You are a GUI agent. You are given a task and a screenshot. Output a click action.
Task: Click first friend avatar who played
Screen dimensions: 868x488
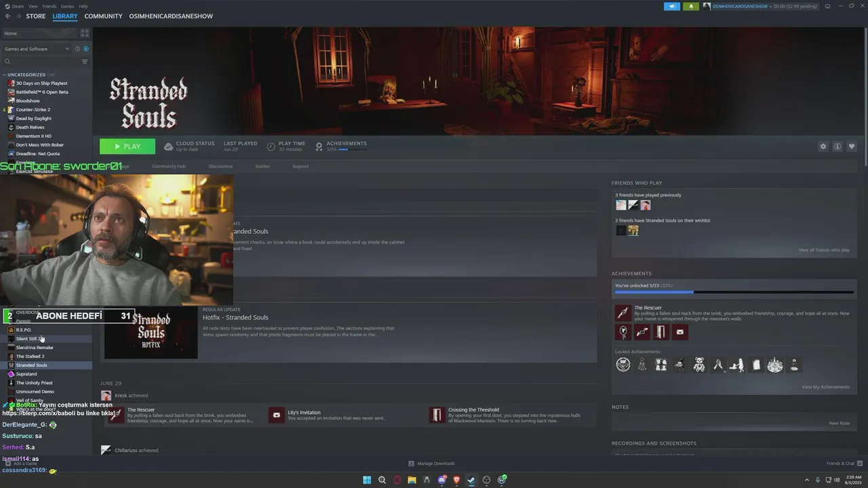(621, 205)
